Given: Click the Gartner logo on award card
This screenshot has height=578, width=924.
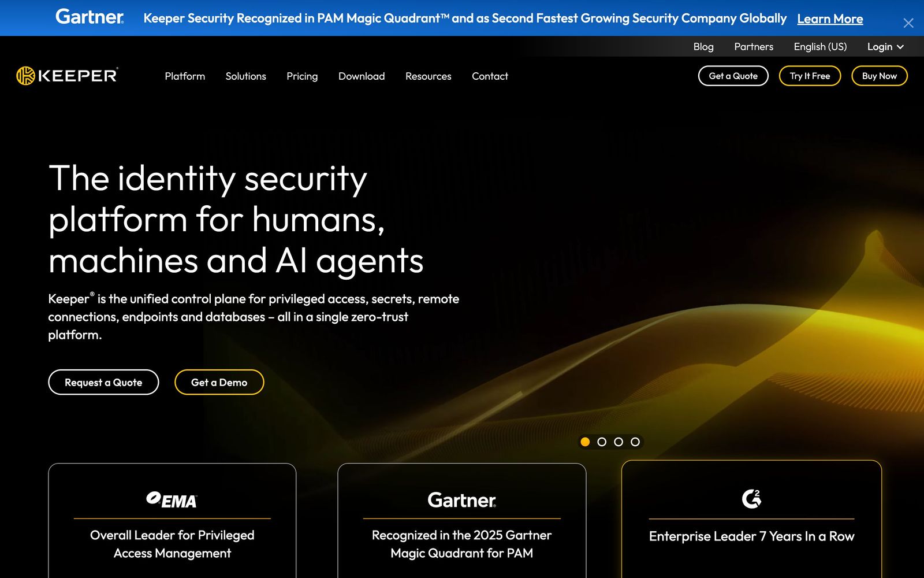Looking at the screenshot, I should tap(462, 500).
